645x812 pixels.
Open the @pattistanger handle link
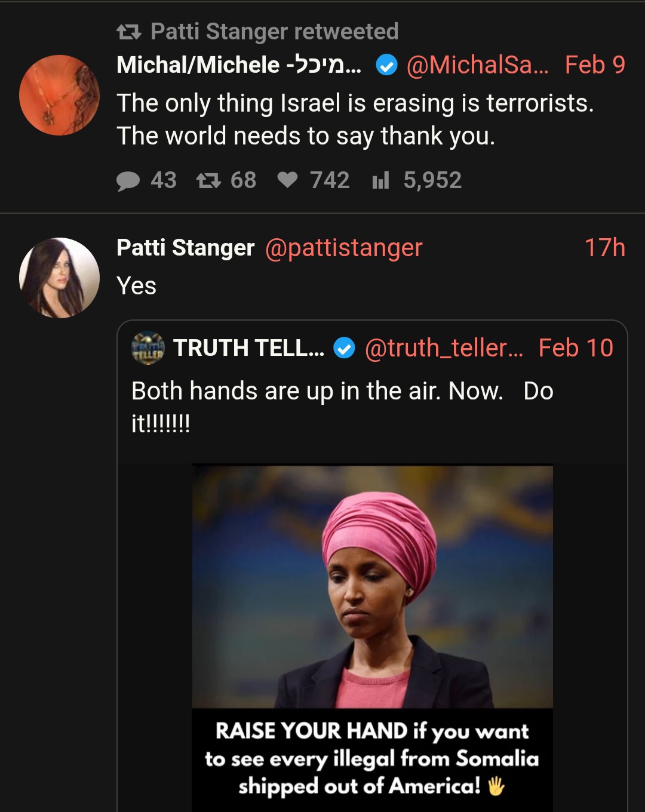click(x=344, y=248)
